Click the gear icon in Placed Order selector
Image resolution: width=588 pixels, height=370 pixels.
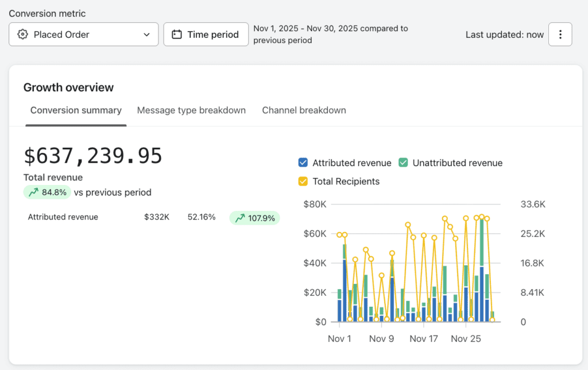23,34
